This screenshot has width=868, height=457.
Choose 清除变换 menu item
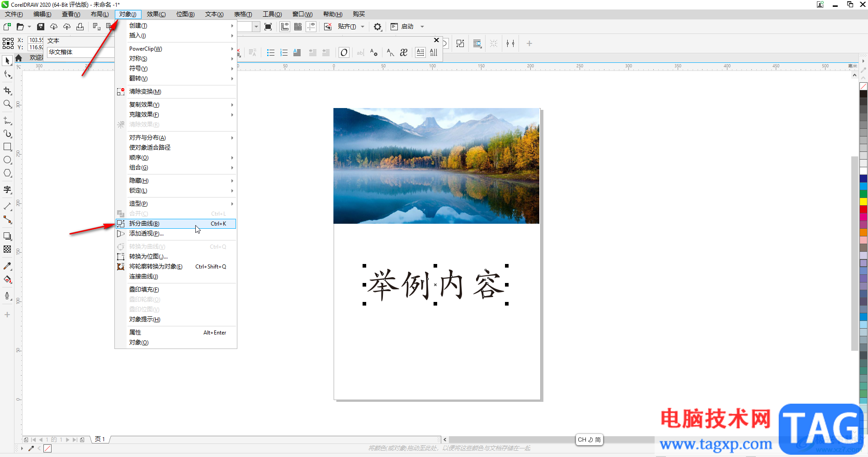pyautogui.click(x=176, y=92)
